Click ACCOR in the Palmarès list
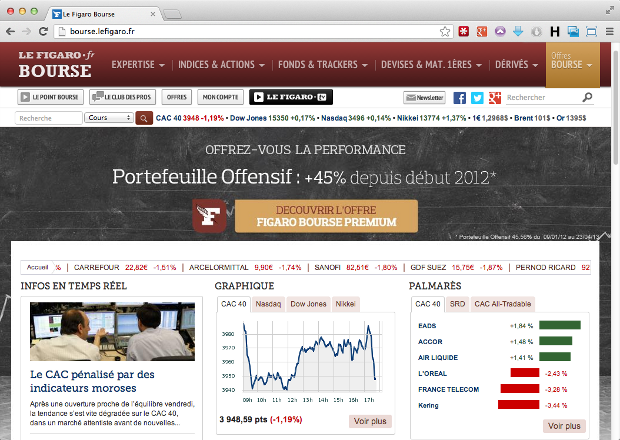620x440 pixels. 430,342
